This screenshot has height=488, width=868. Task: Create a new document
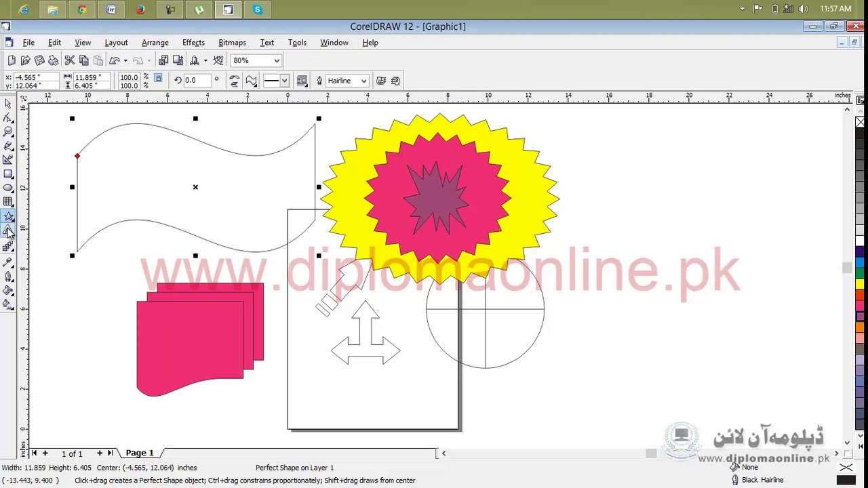(12, 60)
